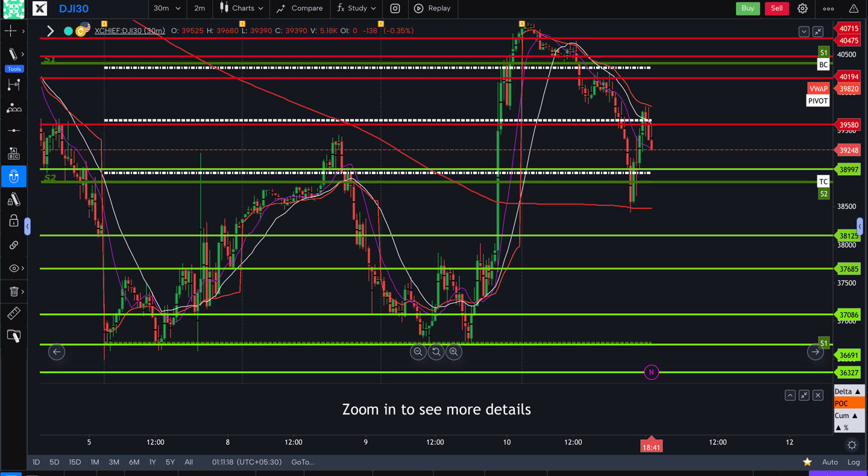
Task: Click the zoom out magnifier
Action: 418,352
